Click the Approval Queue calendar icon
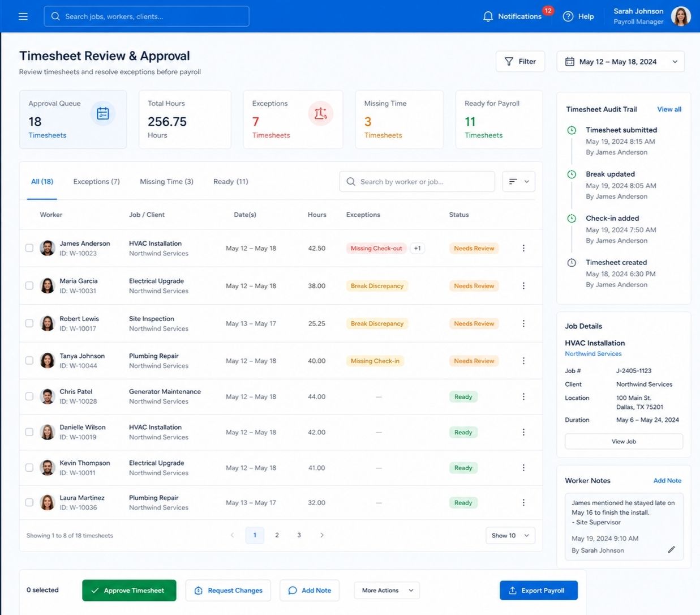 tap(103, 114)
